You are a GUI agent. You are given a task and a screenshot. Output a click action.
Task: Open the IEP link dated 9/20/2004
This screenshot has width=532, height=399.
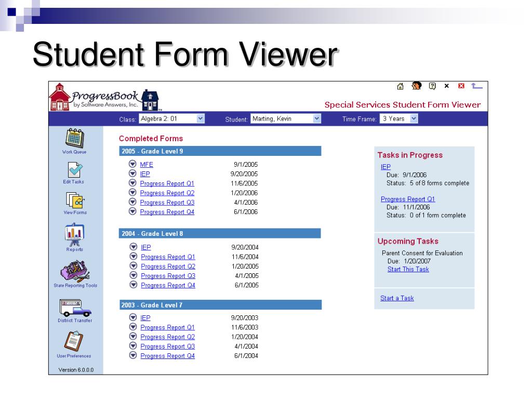146,247
